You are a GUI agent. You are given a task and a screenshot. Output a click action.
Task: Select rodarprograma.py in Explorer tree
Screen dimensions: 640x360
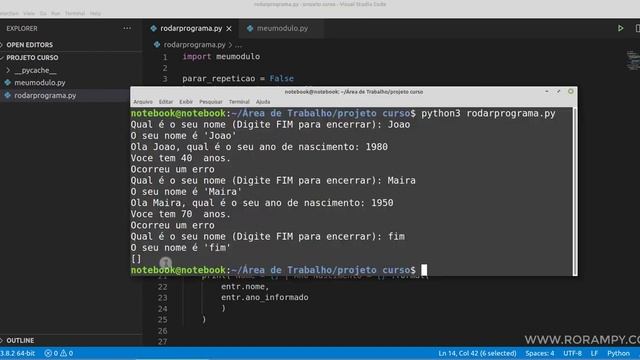[45, 96]
